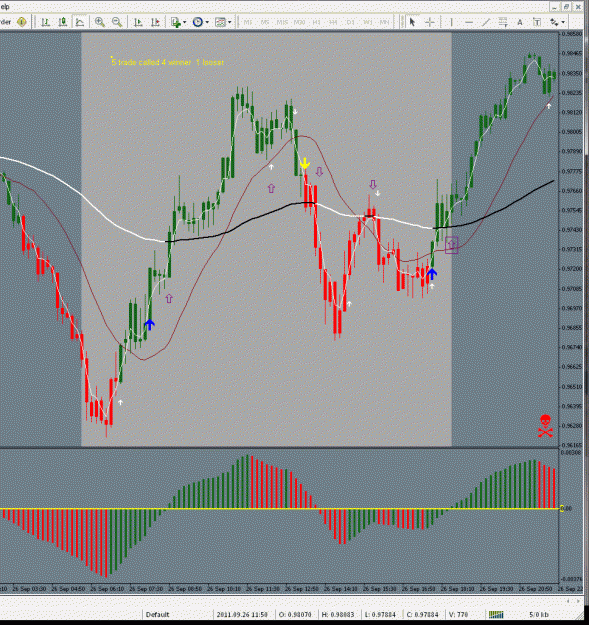
Task: Click the L: 0.97884 low price field
Action: [381, 614]
